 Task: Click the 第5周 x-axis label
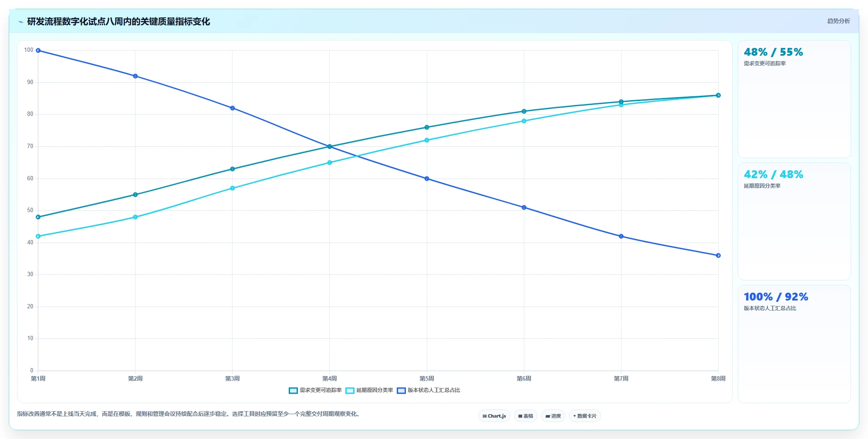(427, 378)
